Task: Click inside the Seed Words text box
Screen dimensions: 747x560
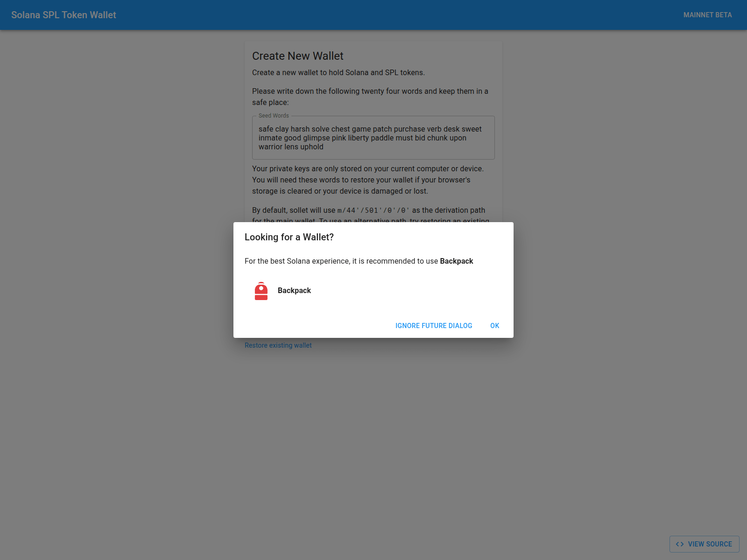Action: (373, 138)
